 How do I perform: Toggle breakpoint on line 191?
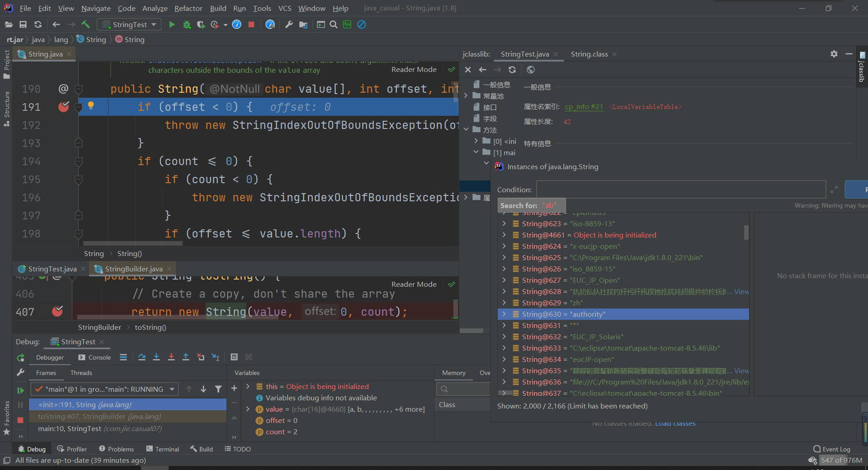[x=64, y=107]
